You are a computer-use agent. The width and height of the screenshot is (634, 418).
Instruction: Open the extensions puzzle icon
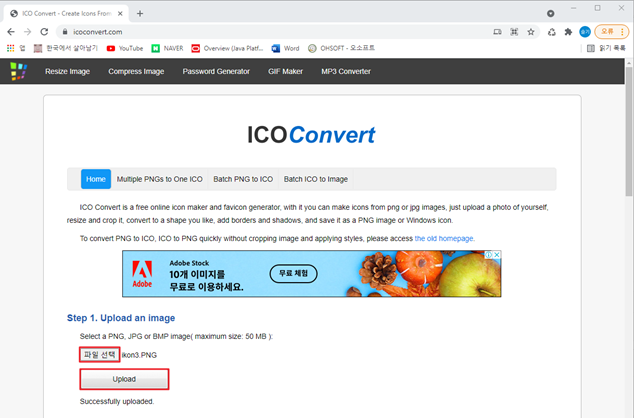[568, 32]
